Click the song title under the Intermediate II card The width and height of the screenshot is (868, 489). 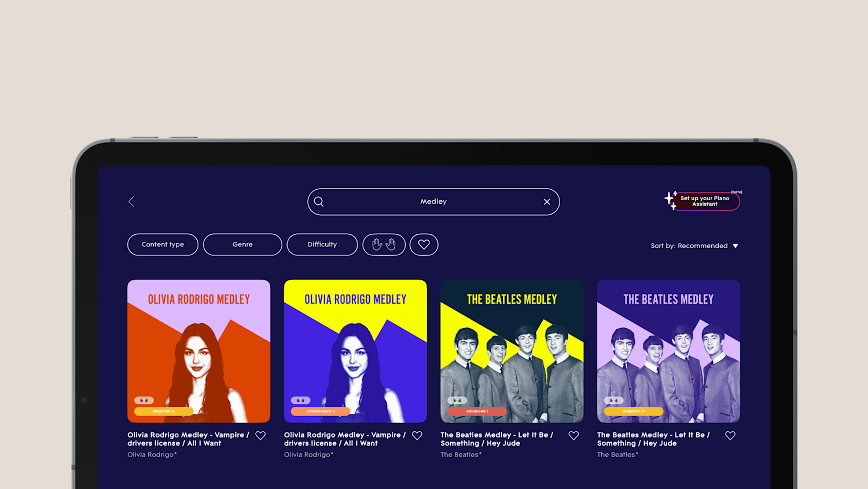[345, 439]
